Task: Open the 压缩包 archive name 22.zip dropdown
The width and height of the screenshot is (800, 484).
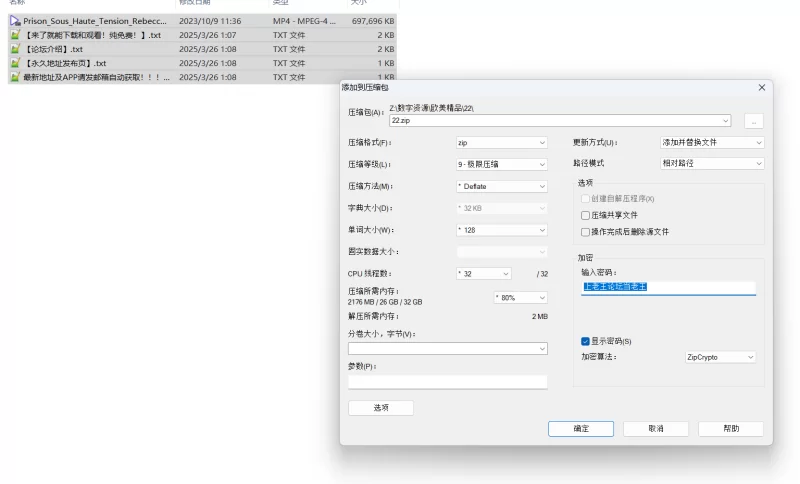Action: click(725, 121)
